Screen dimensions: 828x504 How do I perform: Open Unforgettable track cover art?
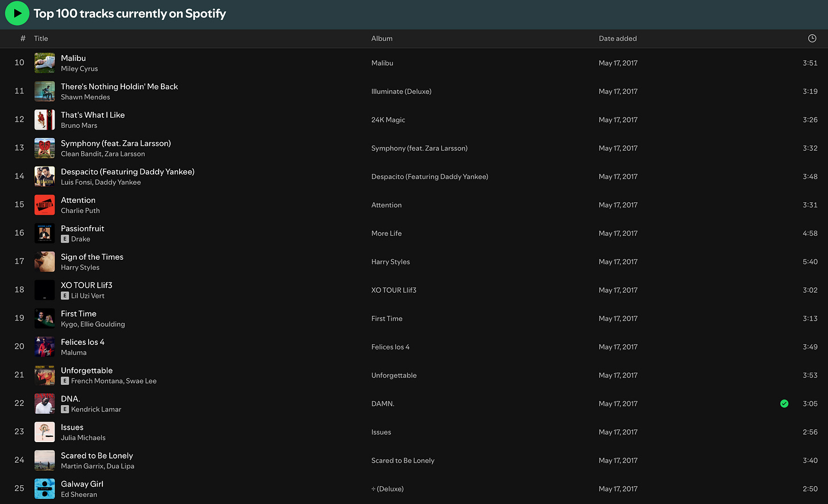[45, 376]
